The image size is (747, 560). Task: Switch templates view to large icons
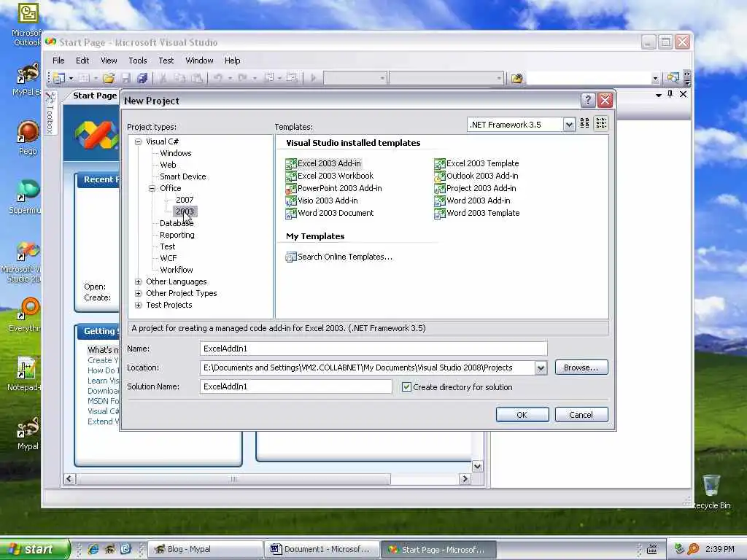[x=584, y=124]
